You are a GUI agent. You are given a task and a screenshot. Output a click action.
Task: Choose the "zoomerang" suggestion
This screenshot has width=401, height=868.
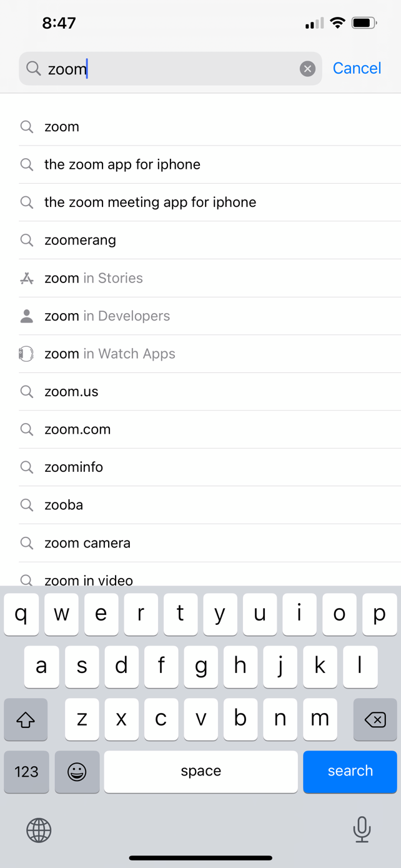[x=80, y=240]
